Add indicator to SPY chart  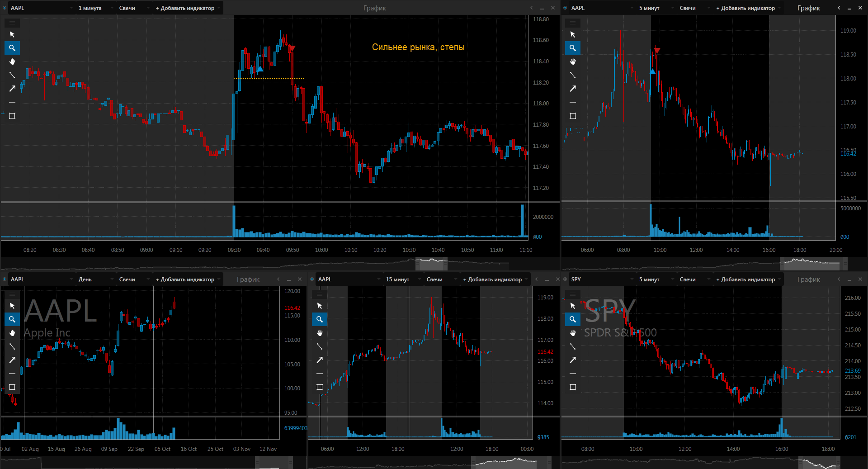click(748, 280)
